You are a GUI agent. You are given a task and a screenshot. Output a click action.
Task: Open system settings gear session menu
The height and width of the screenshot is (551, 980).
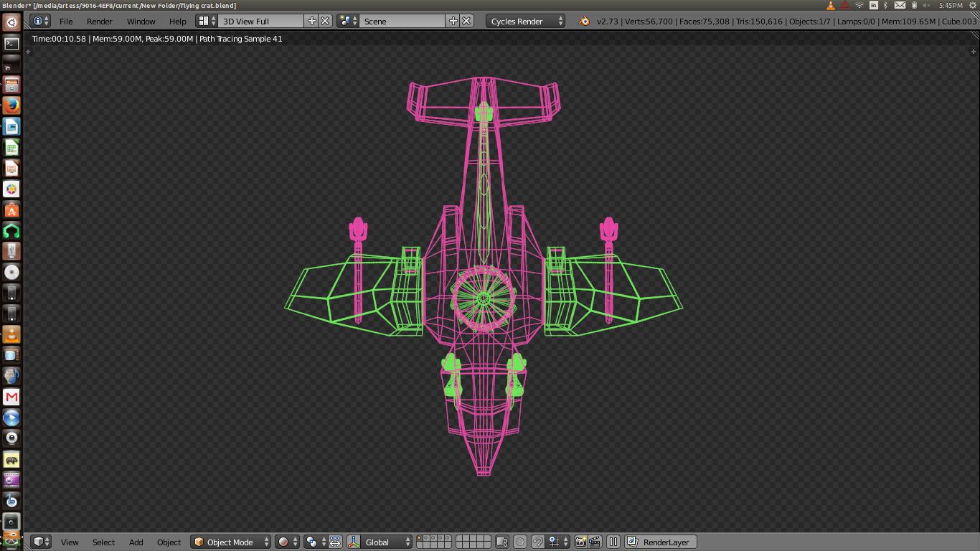click(x=972, y=5)
